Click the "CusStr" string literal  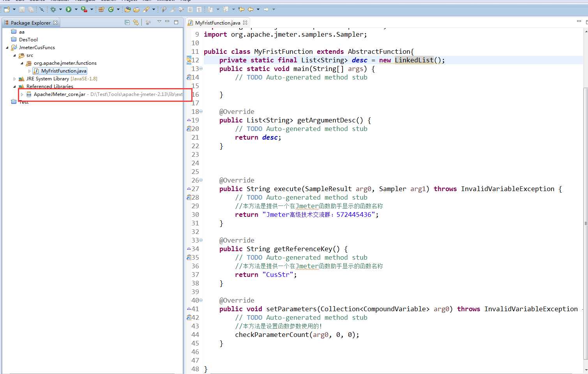click(277, 275)
